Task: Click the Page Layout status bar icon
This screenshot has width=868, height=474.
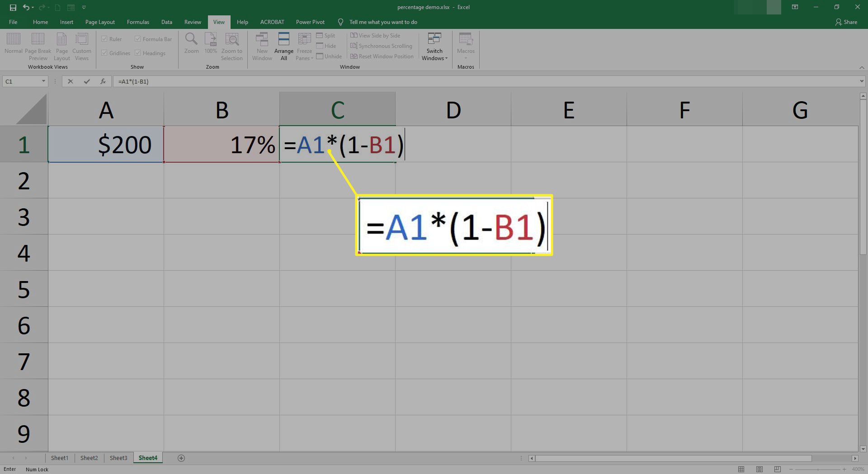Action: pyautogui.click(x=759, y=469)
